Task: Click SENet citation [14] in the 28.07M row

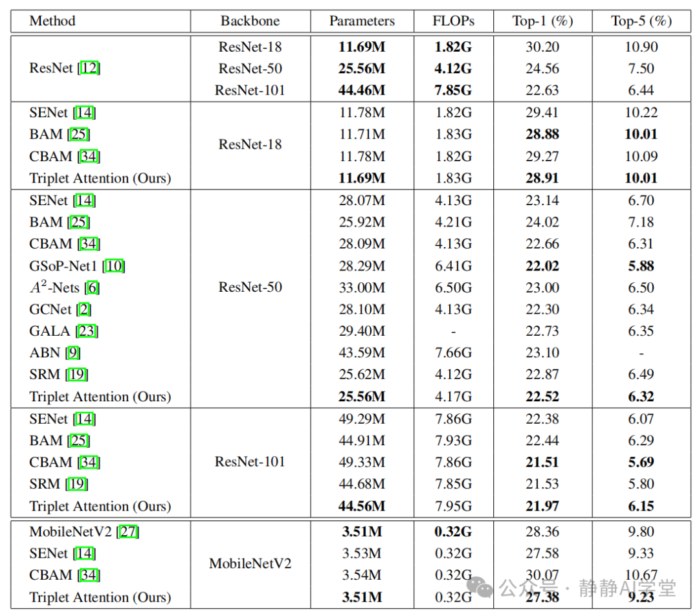Action: [x=85, y=201]
